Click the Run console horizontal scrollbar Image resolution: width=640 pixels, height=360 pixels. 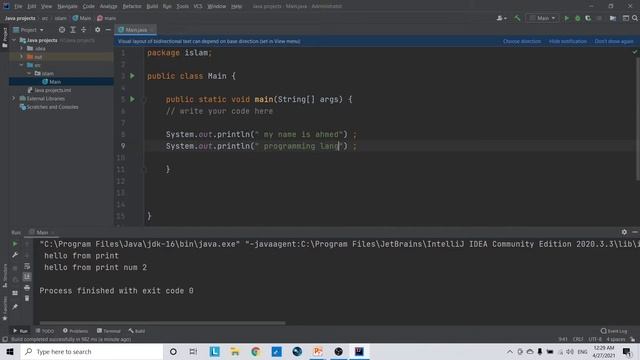(x=162, y=323)
